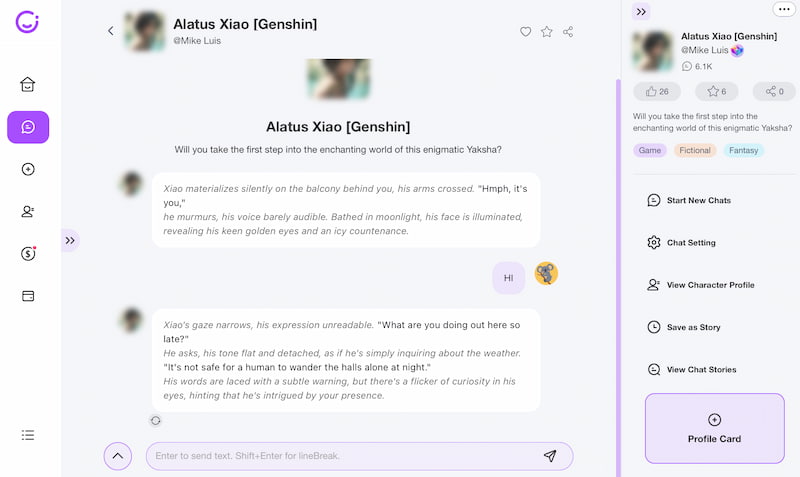Expand the up-arrow menu beside text input

pyautogui.click(x=117, y=456)
